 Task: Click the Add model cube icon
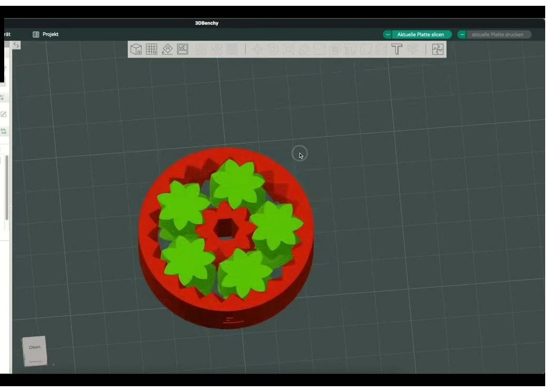point(136,49)
